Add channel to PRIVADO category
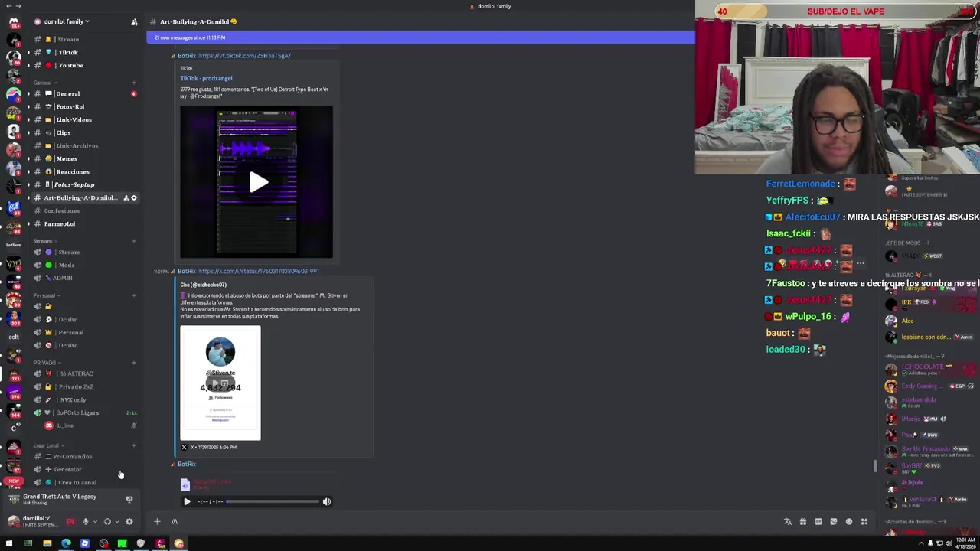The height and width of the screenshot is (551, 980). pyautogui.click(x=134, y=363)
